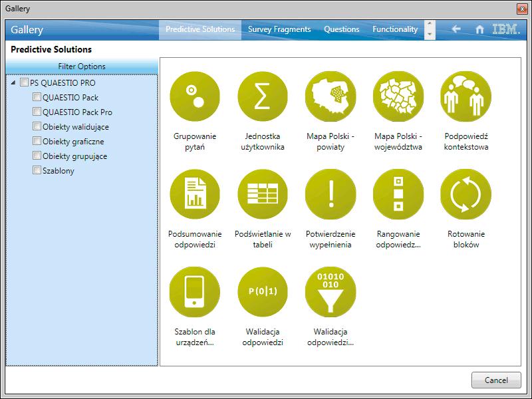532x399 pixels.
Task: Switch to the Questions tab
Action: [341, 29]
